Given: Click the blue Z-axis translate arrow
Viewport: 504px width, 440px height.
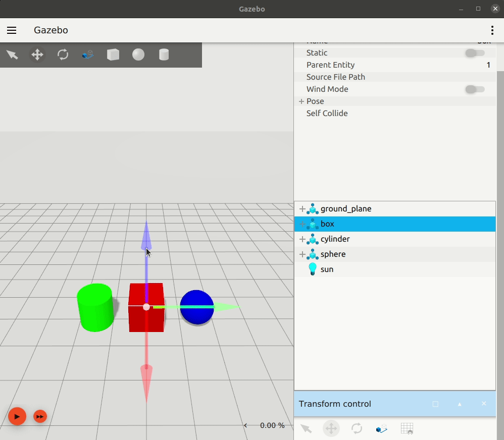Looking at the screenshot, I should (x=146, y=235).
